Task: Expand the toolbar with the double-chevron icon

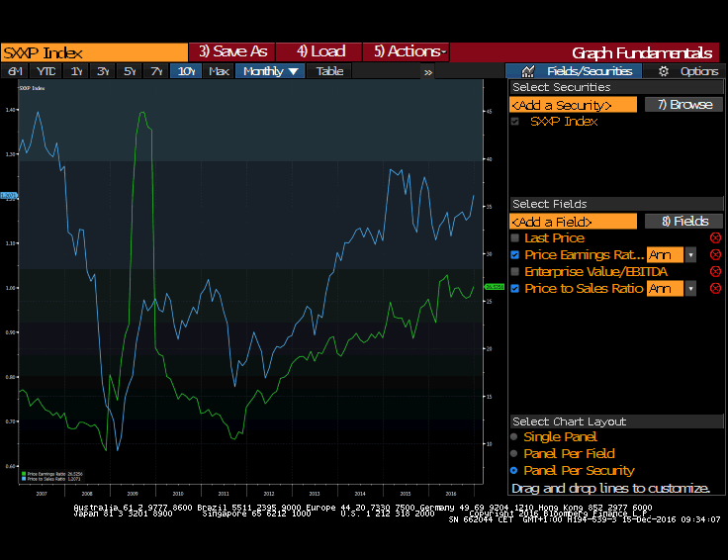Action: click(x=428, y=72)
